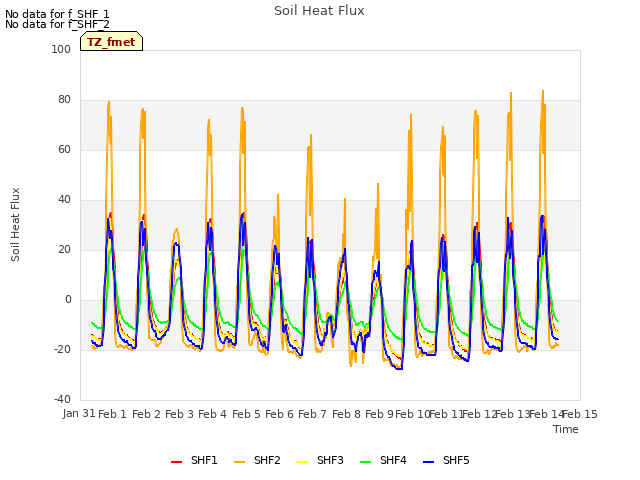The width and height of the screenshot is (640, 480).
Task: Click the 'No data for f_SHF_1' message
Action: coord(57,14)
